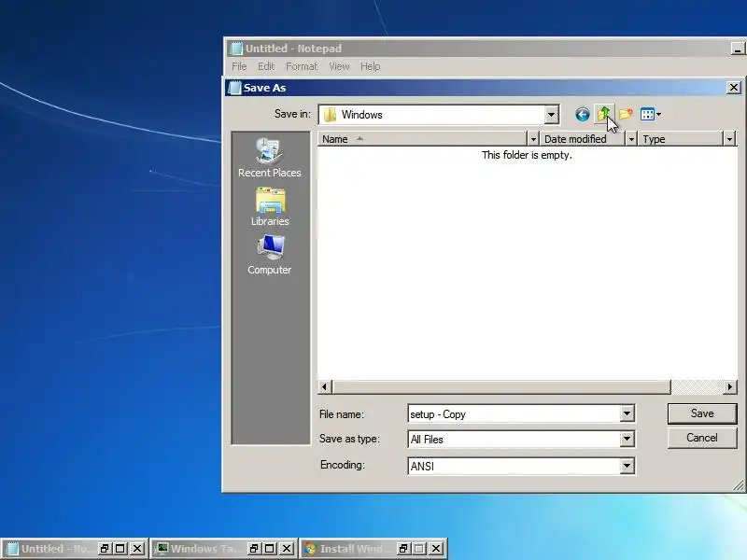Open the views dropdown arrow beside view icon
The height and width of the screenshot is (560, 747).
[658, 114]
